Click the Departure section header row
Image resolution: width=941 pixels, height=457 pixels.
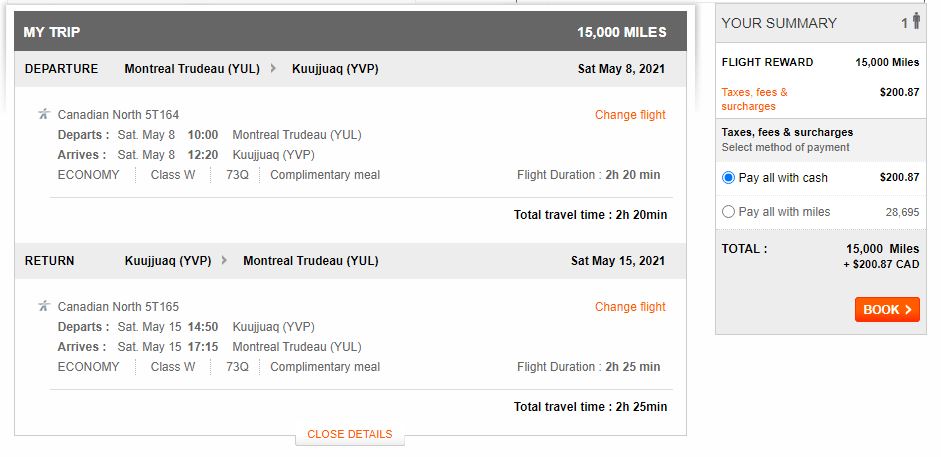coord(350,69)
